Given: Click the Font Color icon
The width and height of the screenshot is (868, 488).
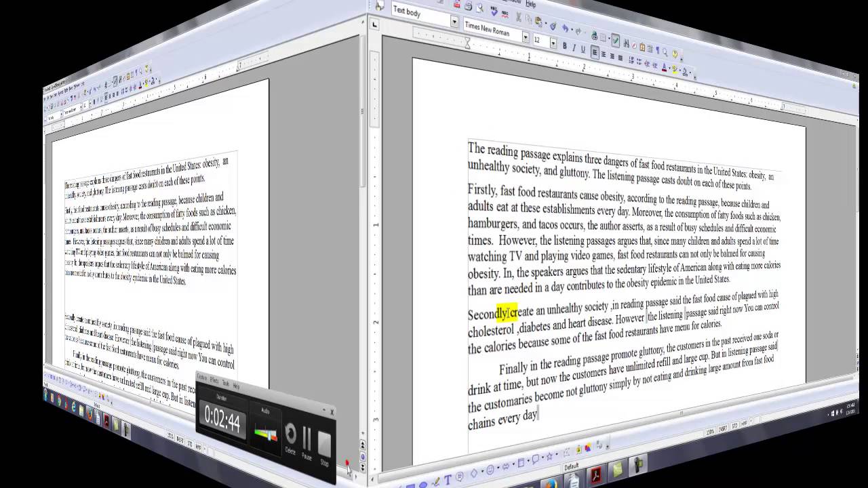Looking at the screenshot, I should (x=664, y=68).
